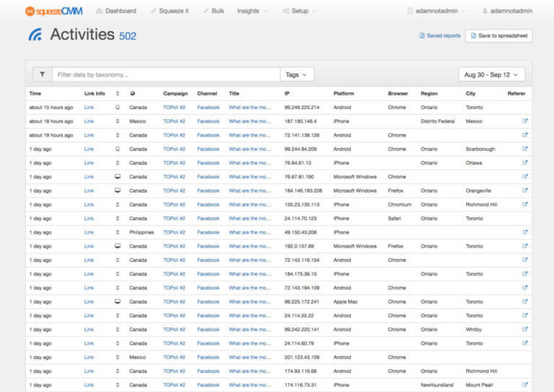Click the Distrito Federal region cell

click(x=438, y=121)
